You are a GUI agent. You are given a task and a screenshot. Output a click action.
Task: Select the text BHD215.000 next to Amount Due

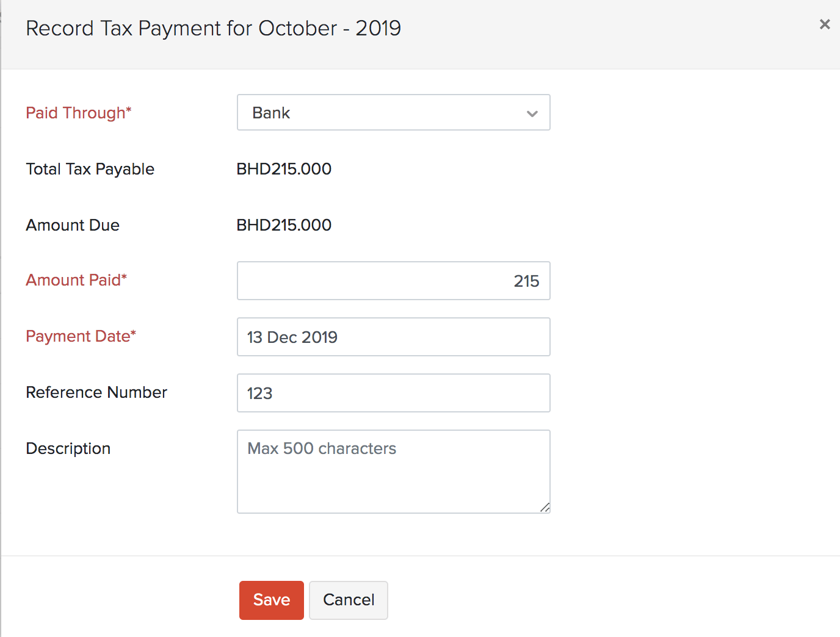tap(284, 225)
